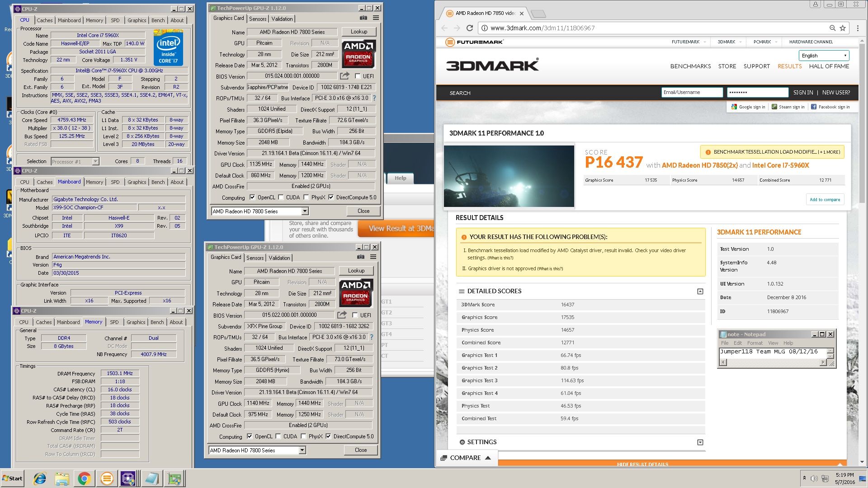Image resolution: width=868 pixels, height=488 pixels.
Task: Toggle DirectCompute 5.0 checkbox in top GPU-Z
Action: [331, 197]
